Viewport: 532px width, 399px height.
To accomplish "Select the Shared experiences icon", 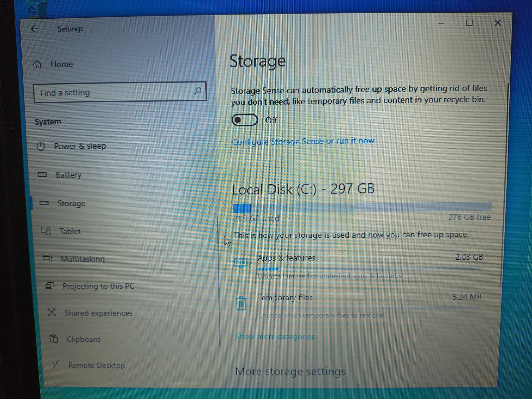I will [52, 312].
